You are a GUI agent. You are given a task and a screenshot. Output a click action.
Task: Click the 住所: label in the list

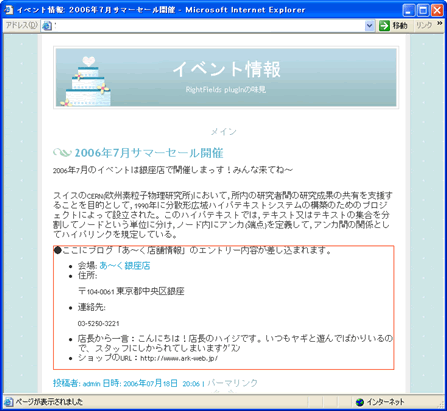click(87, 275)
